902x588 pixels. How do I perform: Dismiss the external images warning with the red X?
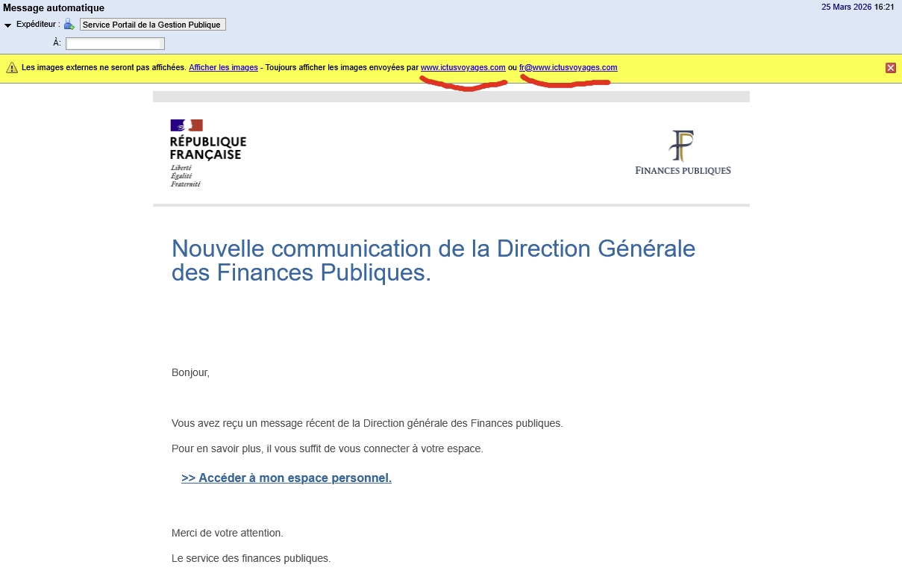pyautogui.click(x=890, y=67)
